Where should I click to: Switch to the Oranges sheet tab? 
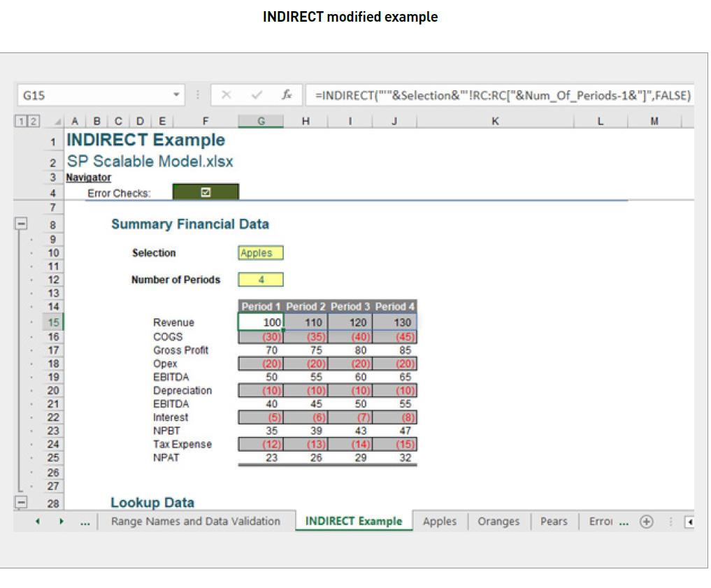click(x=498, y=521)
